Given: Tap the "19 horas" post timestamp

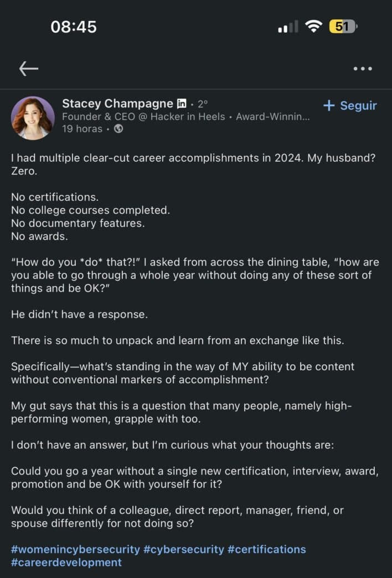Looking at the screenshot, I should (82, 129).
